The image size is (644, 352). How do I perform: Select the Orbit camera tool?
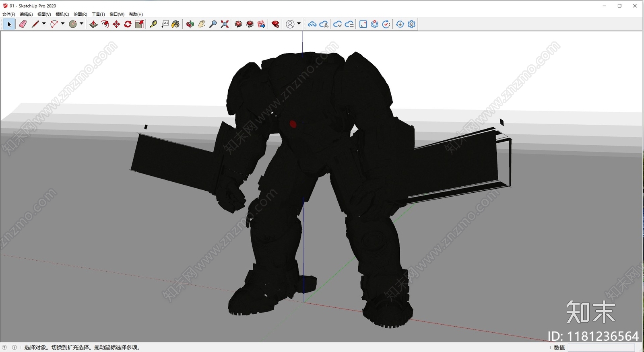(190, 24)
